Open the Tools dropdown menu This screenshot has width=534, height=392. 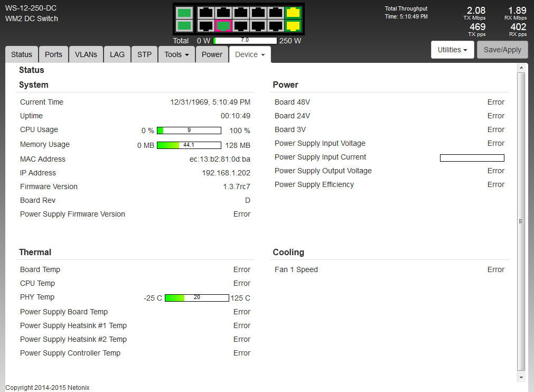[176, 54]
